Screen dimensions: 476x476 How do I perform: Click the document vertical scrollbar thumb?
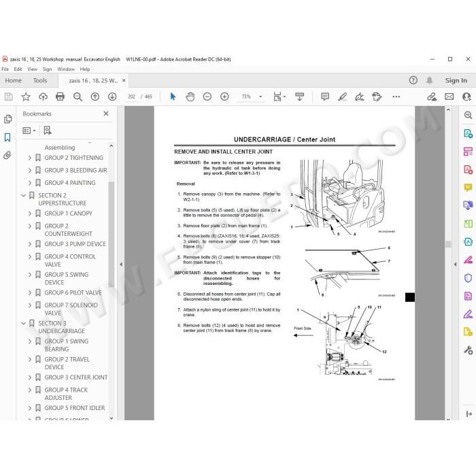click(x=448, y=244)
